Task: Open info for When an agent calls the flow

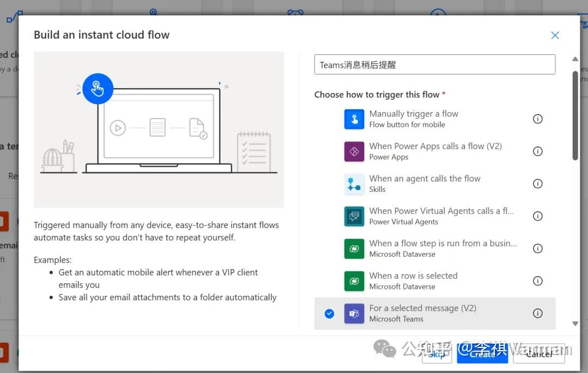Action: coord(537,184)
